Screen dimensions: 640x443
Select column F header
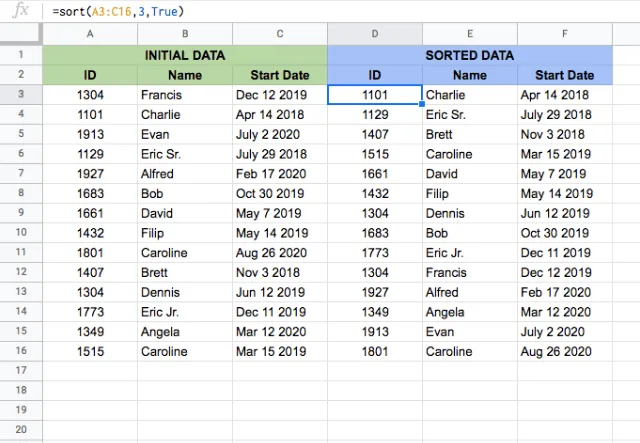pos(565,34)
